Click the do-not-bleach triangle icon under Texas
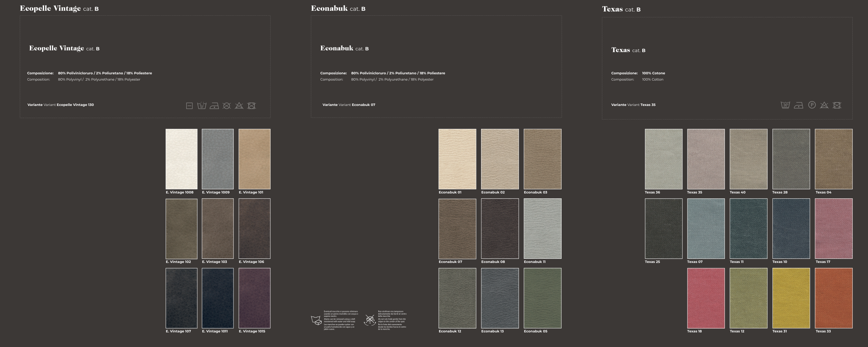The image size is (868, 347). (x=824, y=105)
